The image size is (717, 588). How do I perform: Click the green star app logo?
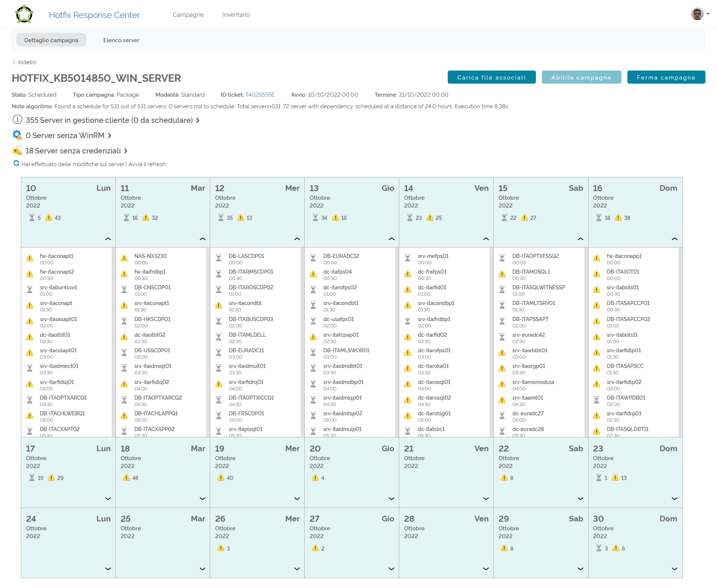pyautogui.click(x=24, y=15)
